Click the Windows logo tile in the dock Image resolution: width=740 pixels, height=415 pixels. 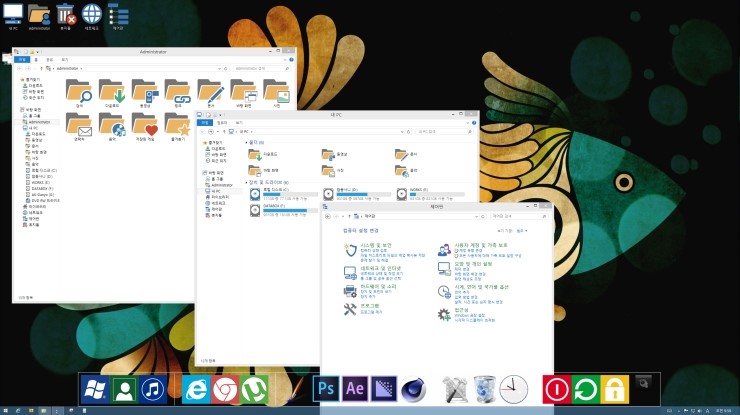coord(95,390)
